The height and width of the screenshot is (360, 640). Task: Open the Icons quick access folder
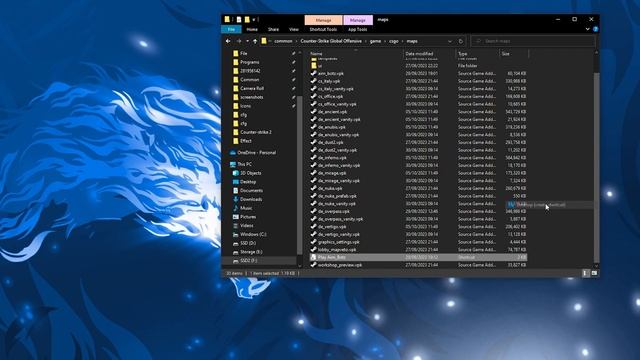245,106
